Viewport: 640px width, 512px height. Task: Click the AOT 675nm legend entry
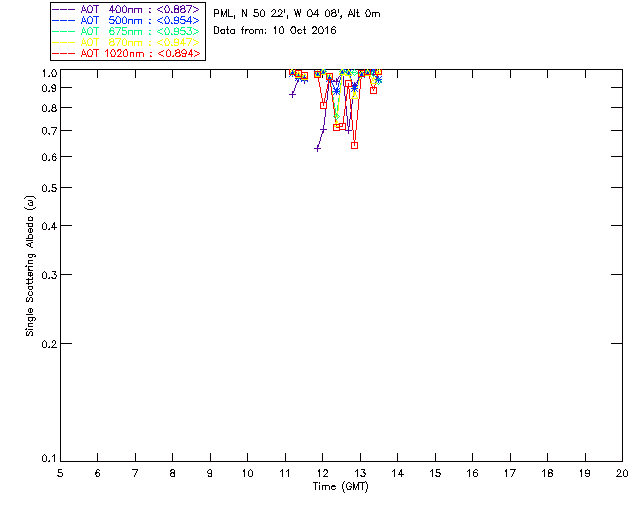click(126, 31)
